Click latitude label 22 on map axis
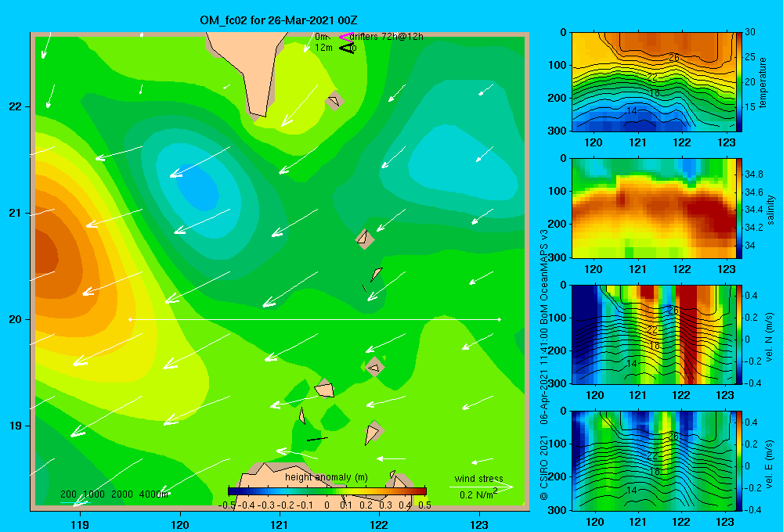 pos(16,106)
